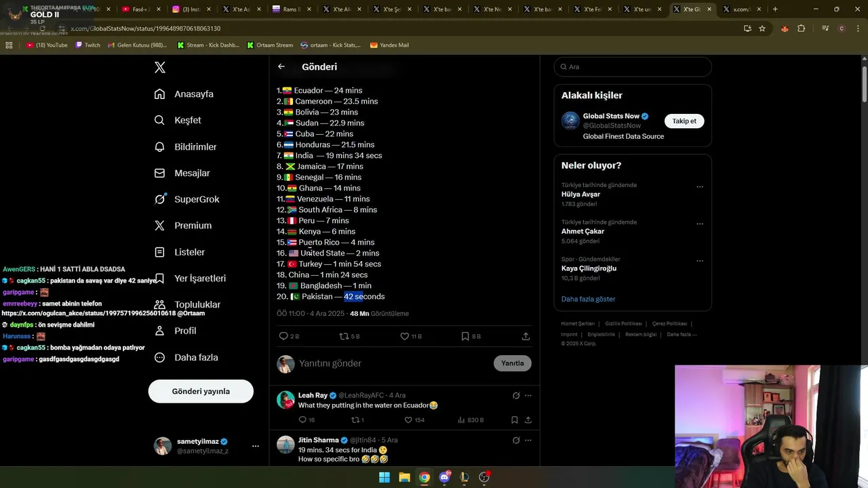Click the X logo in the sidebar
Image resolution: width=868 pixels, height=488 pixels.
click(x=160, y=67)
